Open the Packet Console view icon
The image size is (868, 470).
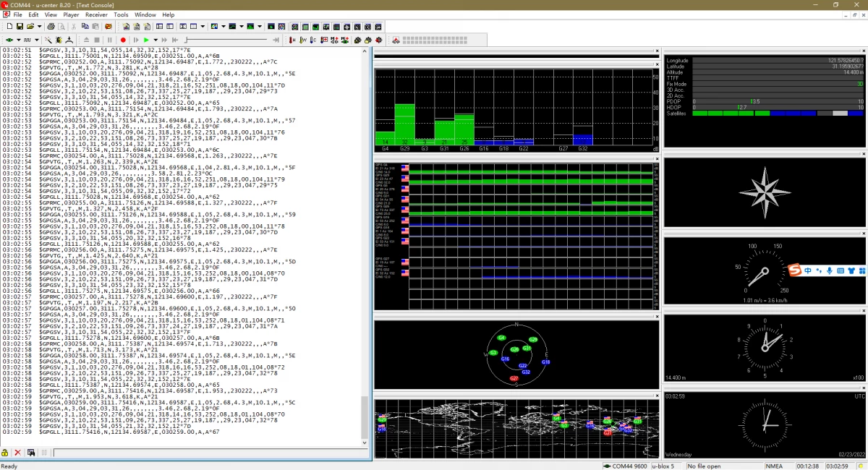pyautogui.click(x=126, y=27)
